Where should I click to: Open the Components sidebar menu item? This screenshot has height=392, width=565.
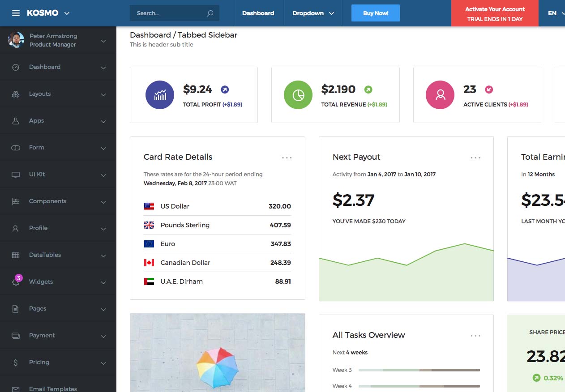coord(47,201)
